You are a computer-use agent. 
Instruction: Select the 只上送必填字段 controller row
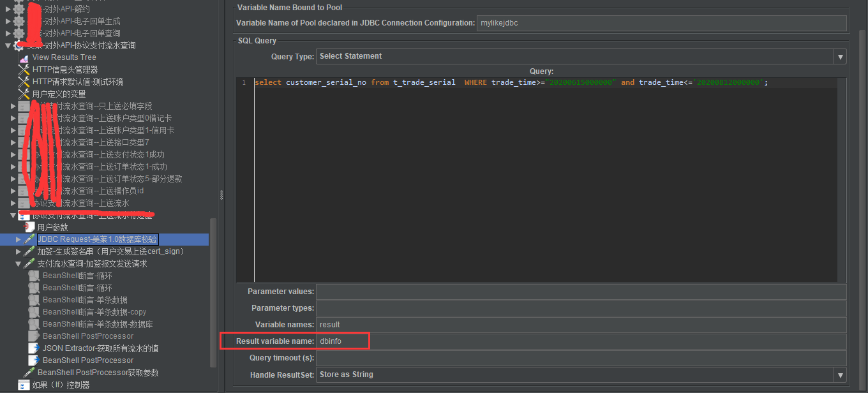click(92, 106)
